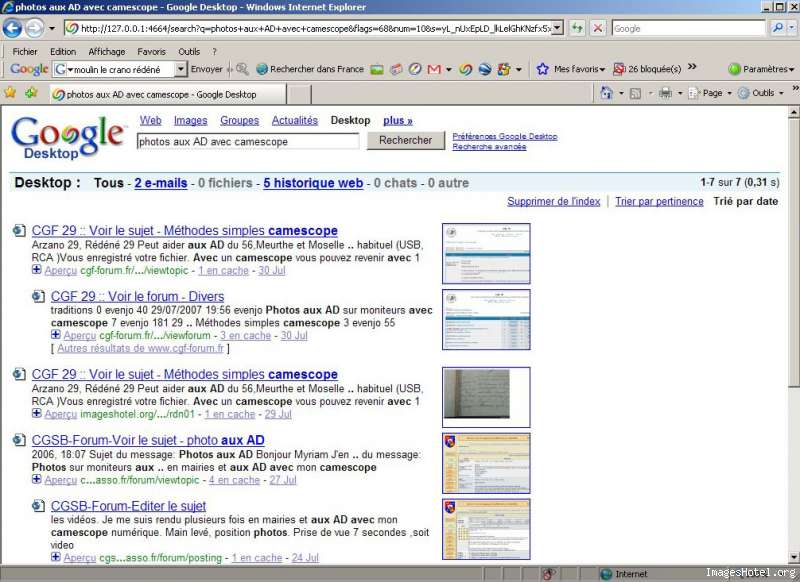Click the page scrollbar down arrow
The width and height of the screenshot is (800, 582).
(x=793, y=557)
